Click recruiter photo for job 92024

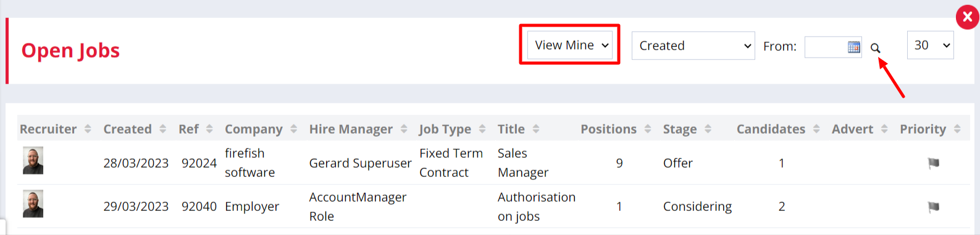click(33, 160)
